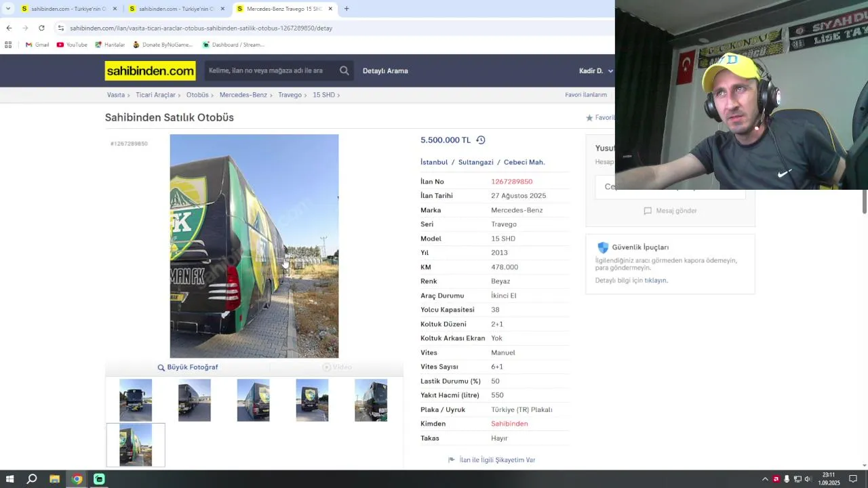The height and width of the screenshot is (488, 868).
Task: Open the tab search dropdown arrow
Action: click(7, 9)
